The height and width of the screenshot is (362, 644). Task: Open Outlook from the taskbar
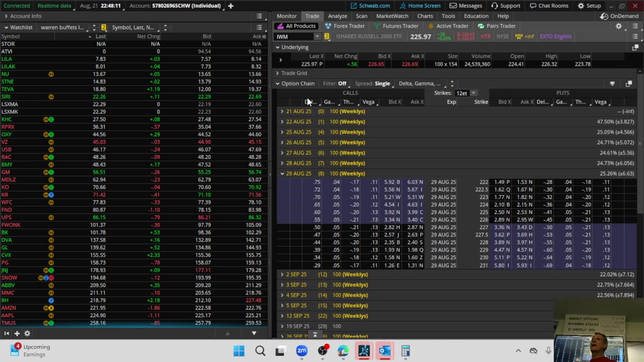click(385, 350)
